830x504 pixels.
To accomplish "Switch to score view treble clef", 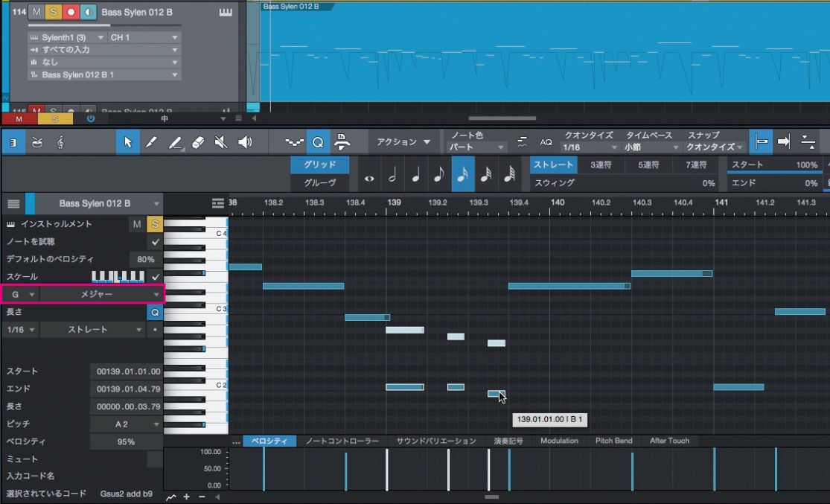I will (x=60, y=142).
